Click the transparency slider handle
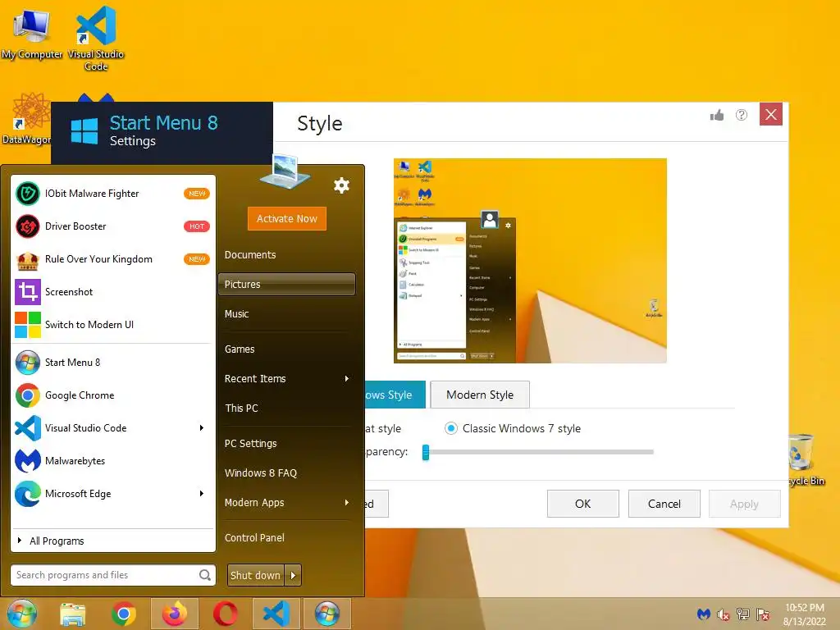840x630 pixels. point(426,452)
